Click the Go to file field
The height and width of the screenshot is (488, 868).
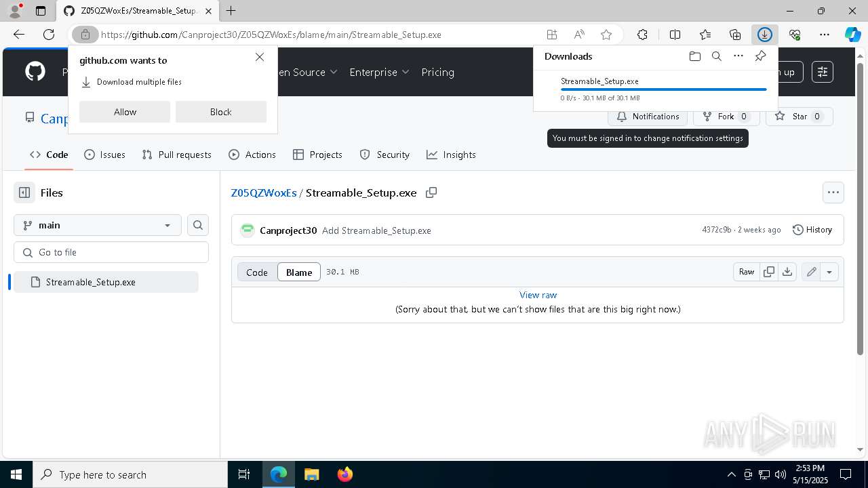pyautogui.click(x=111, y=252)
